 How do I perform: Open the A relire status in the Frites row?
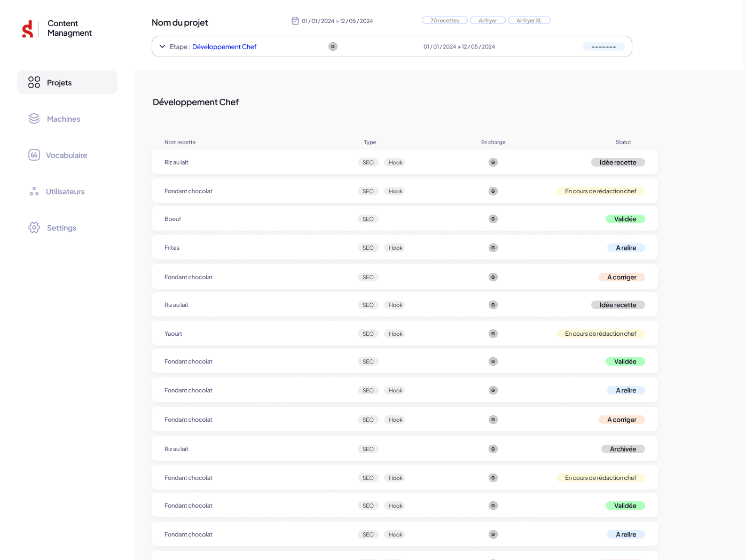(626, 248)
